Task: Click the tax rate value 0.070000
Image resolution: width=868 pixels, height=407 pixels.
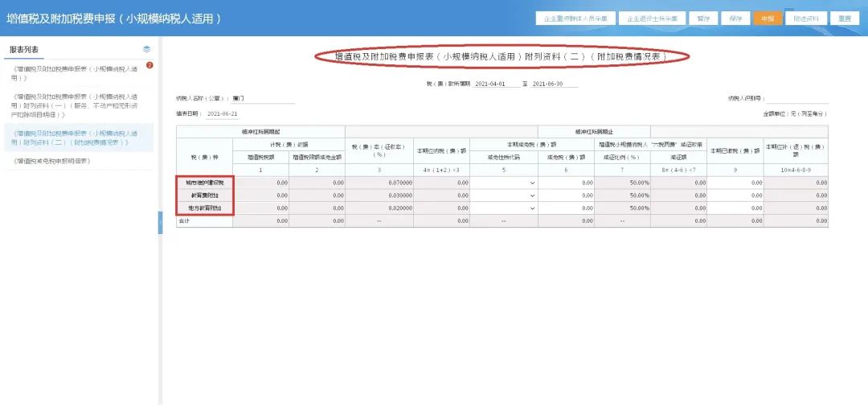Action: [x=400, y=183]
